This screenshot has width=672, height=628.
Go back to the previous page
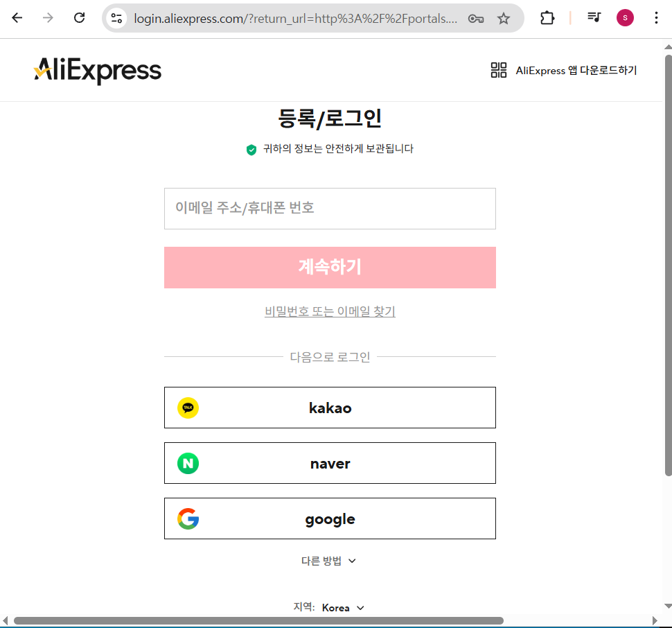[17, 18]
